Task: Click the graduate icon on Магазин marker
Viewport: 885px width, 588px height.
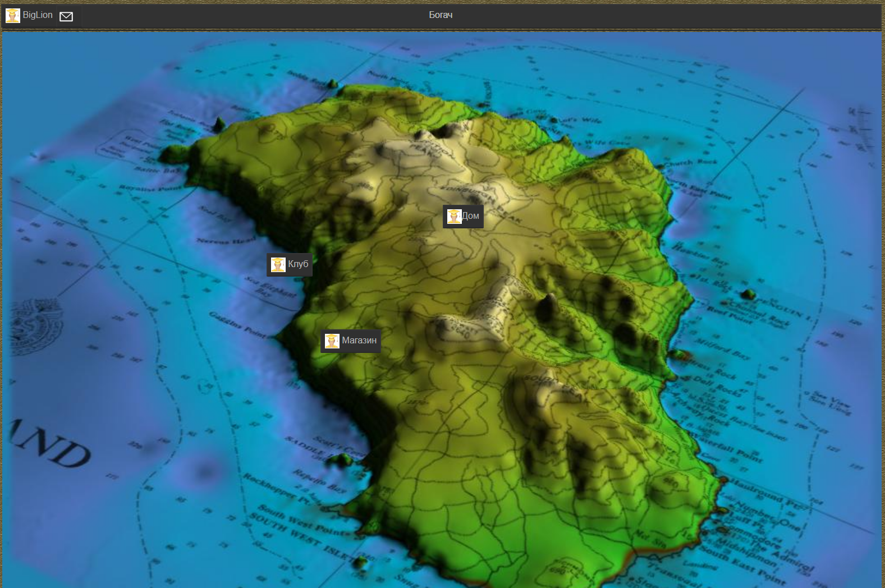Action: click(x=332, y=341)
